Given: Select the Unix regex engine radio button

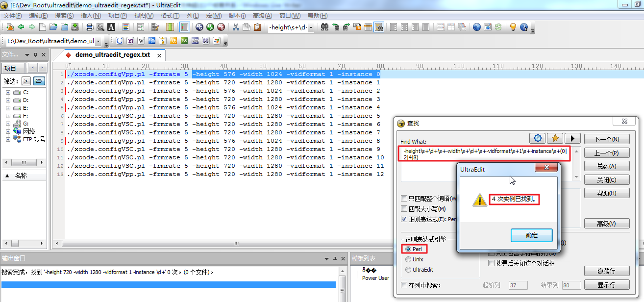Looking at the screenshot, I should pos(408,259).
